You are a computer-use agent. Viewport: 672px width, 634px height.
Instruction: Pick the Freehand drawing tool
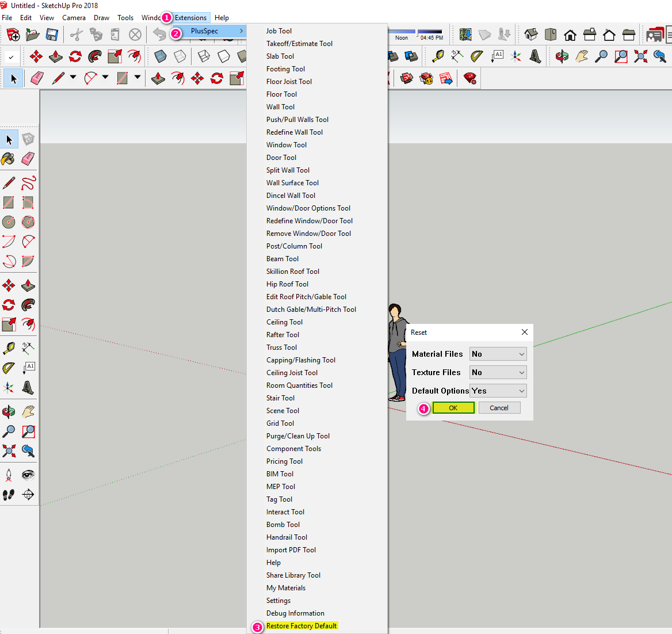[28, 183]
